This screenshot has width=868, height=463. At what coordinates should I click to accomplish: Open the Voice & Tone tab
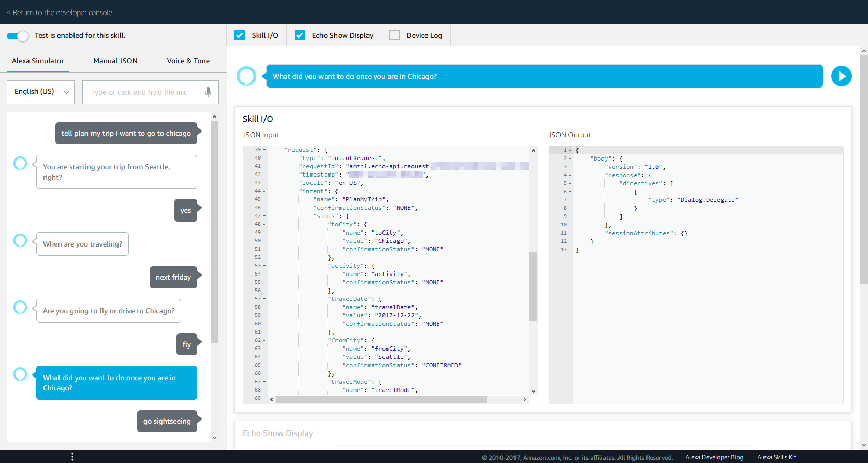[188, 61]
